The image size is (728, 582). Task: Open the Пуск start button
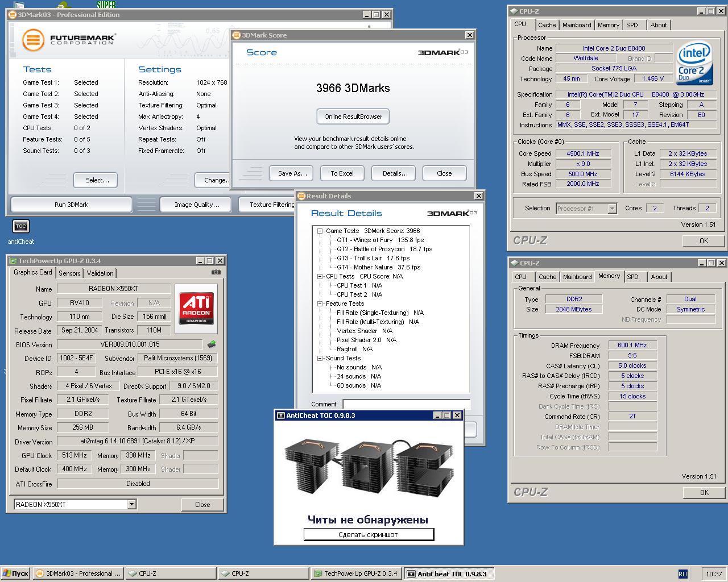15,573
